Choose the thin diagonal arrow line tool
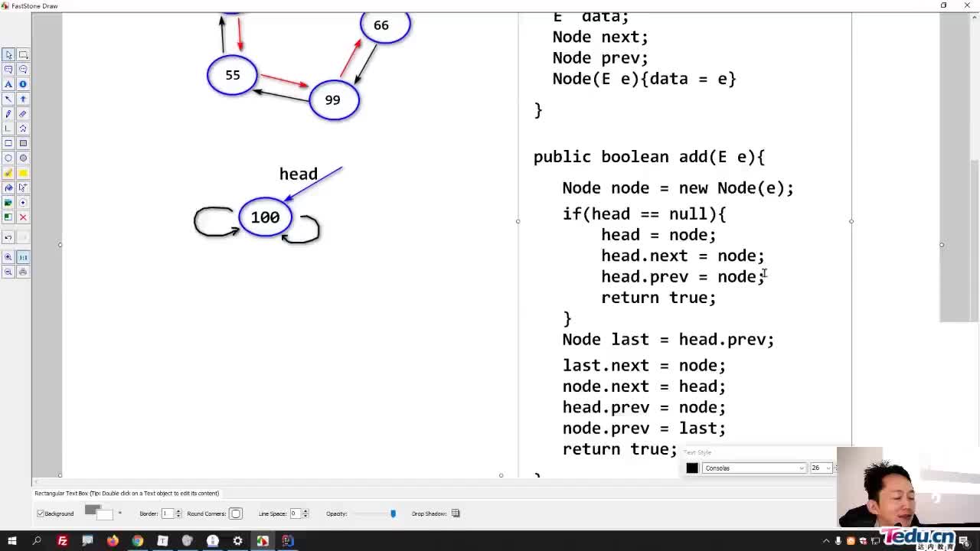 coord(8,99)
